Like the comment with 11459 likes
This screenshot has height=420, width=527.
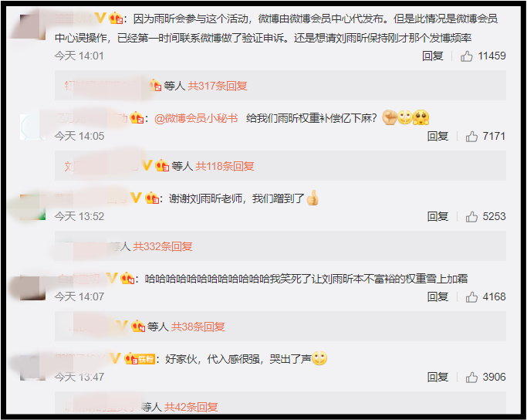coord(467,56)
